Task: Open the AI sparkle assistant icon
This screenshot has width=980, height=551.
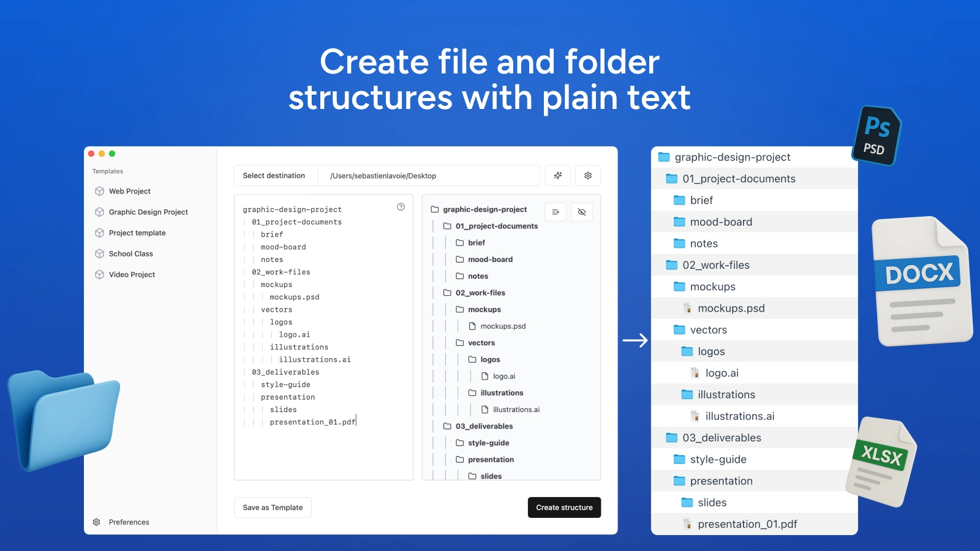Action: click(557, 176)
